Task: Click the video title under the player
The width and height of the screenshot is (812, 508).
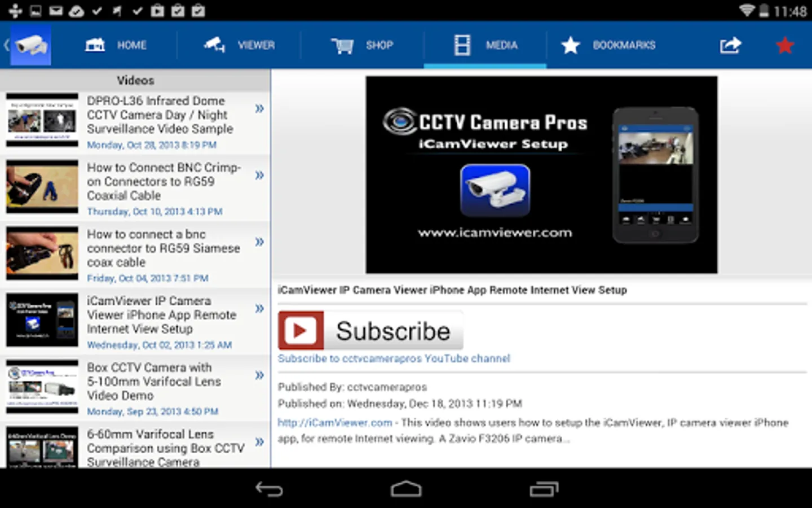Action: [452, 290]
